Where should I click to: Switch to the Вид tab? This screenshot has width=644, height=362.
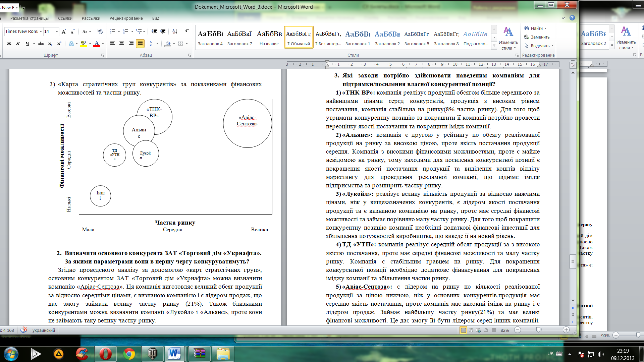156,18
